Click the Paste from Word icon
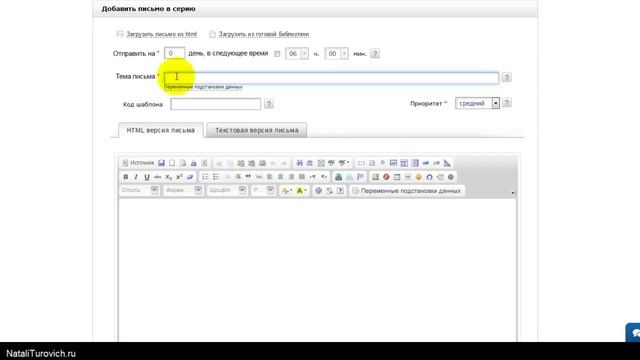 pos(262,163)
